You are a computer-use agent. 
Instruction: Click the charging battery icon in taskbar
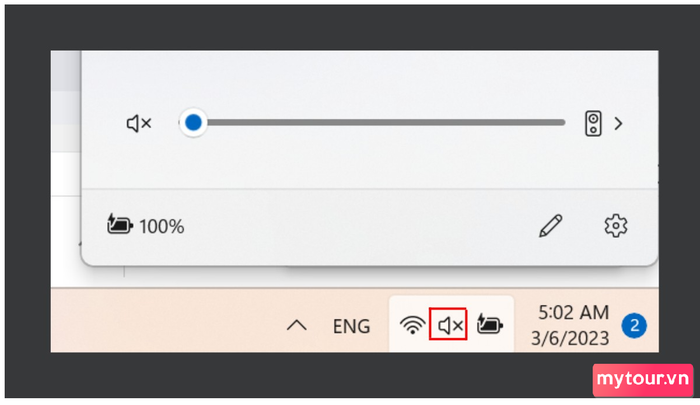tap(489, 324)
